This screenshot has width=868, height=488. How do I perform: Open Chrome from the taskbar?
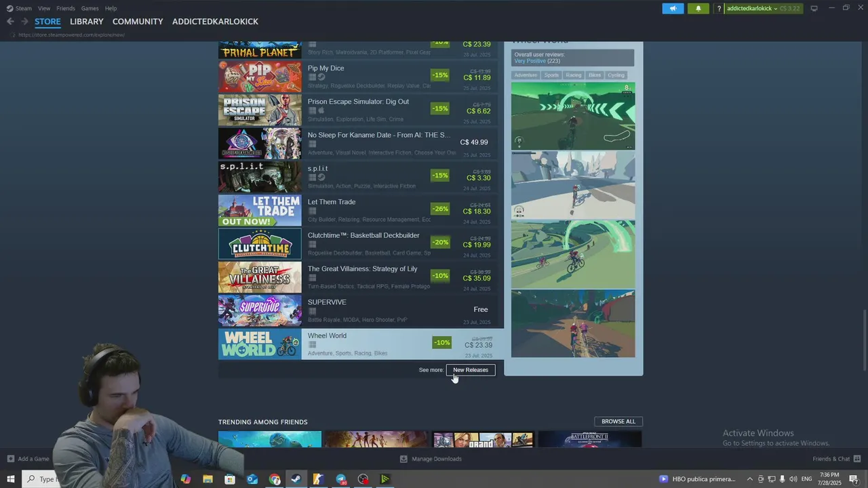coord(275,479)
